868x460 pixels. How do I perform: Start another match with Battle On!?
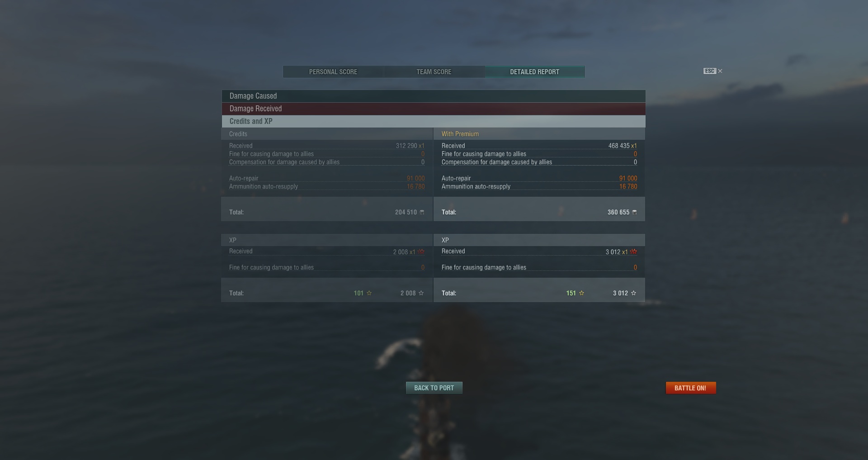(x=691, y=388)
